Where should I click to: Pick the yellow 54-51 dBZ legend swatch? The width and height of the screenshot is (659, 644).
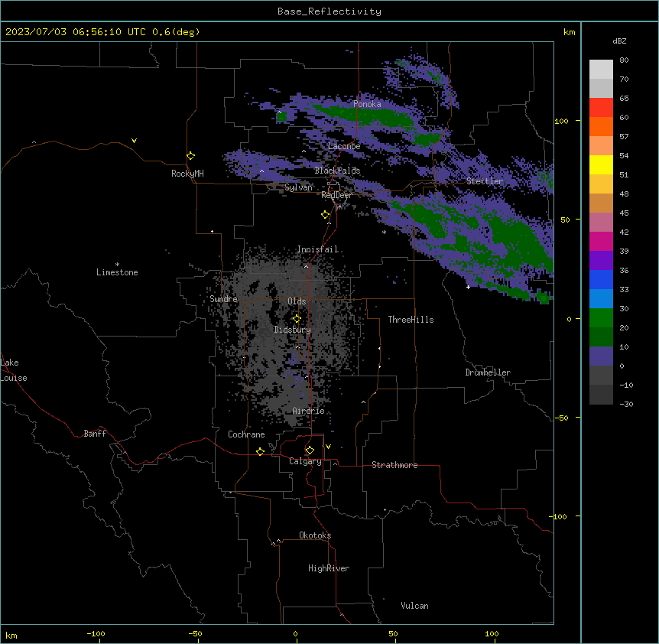tap(601, 164)
